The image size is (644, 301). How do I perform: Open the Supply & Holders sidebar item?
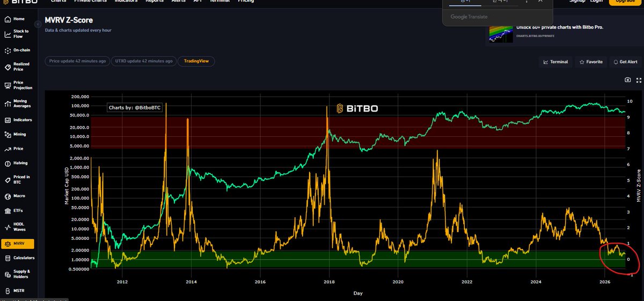pyautogui.click(x=17, y=275)
